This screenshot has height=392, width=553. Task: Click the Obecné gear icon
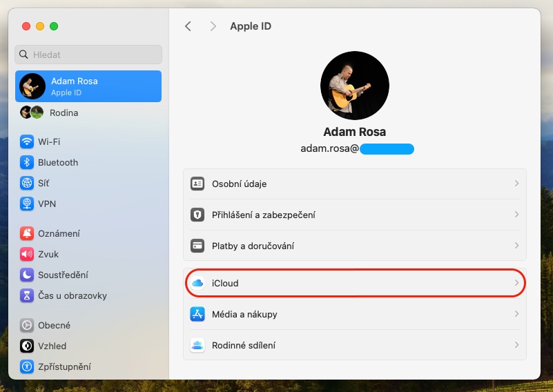[x=27, y=325]
